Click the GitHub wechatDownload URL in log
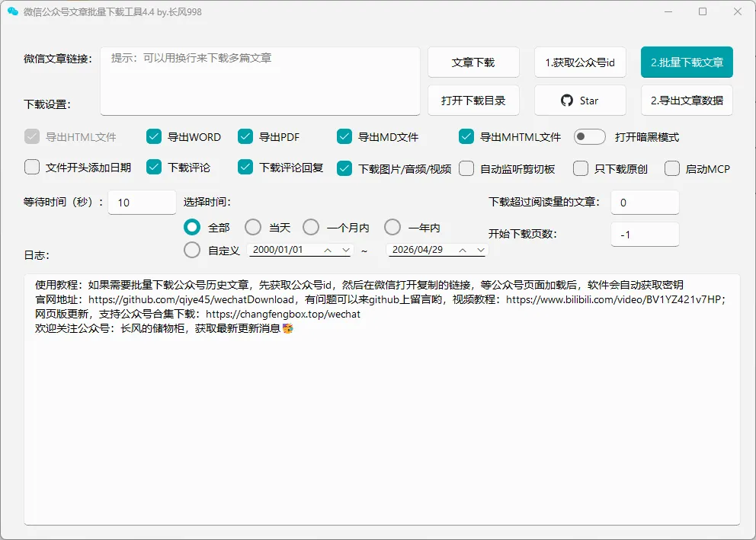This screenshot has width=756, height=540. (x=191, y=299)
